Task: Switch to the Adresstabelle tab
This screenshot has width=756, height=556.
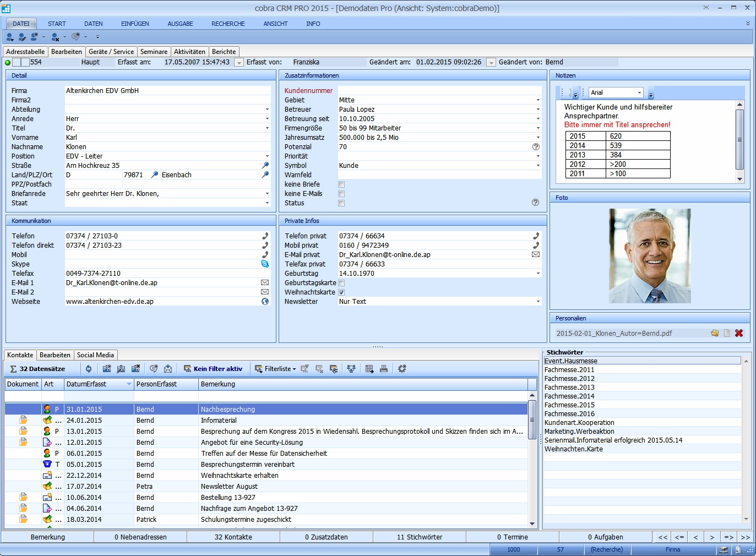Action: point(25,52)
